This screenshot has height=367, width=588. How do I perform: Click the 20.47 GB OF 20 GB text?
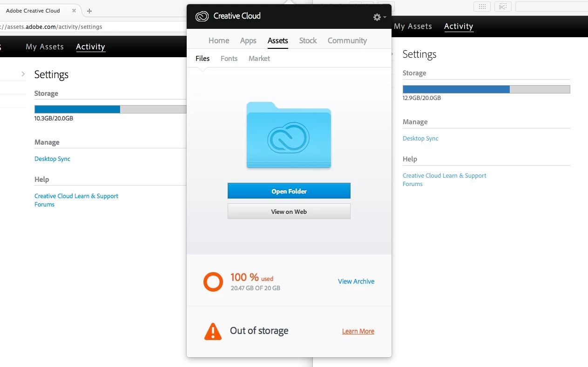[256, 288]
